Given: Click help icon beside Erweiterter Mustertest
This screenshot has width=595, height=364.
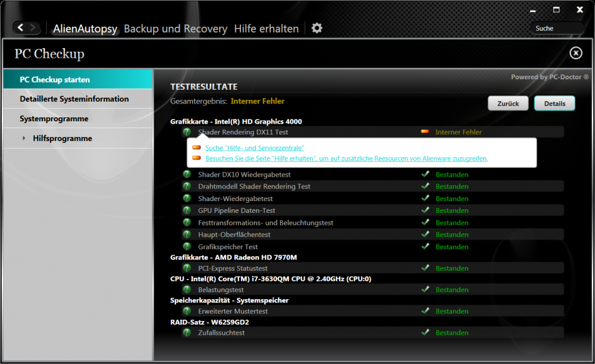Looking at the screenshot, I should pos(187,311).
